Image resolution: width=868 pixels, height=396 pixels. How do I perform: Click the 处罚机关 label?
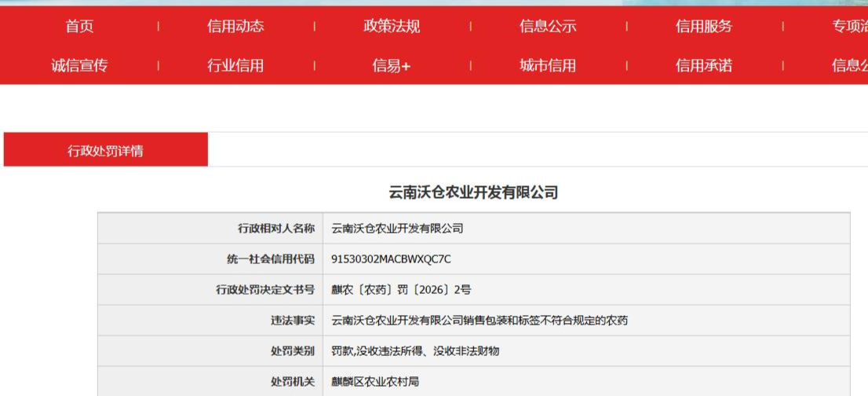[x=293, y=382]
